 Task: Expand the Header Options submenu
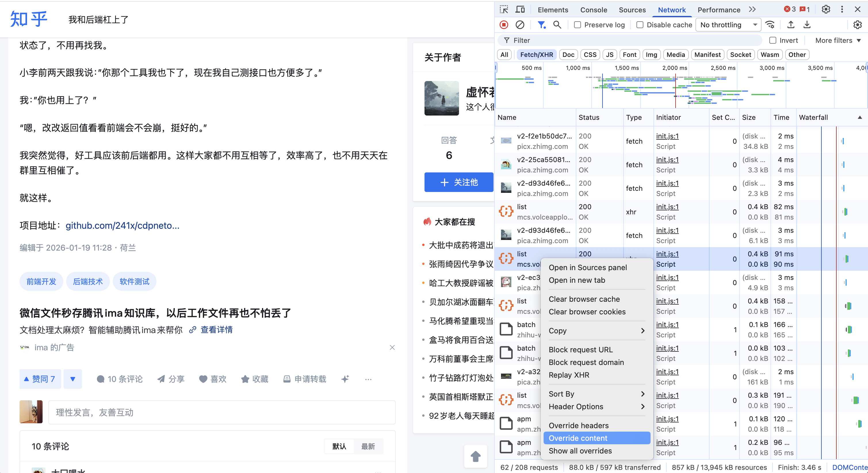596,407
